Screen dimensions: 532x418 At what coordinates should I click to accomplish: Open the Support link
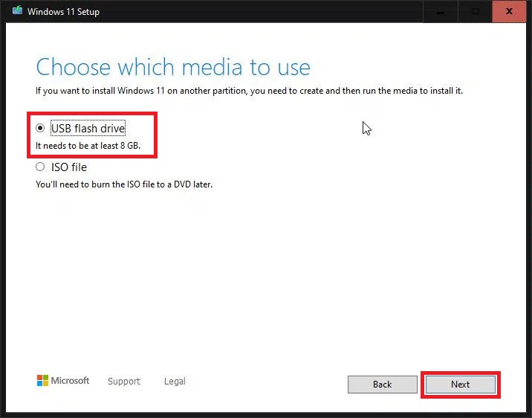pos(124,382)
